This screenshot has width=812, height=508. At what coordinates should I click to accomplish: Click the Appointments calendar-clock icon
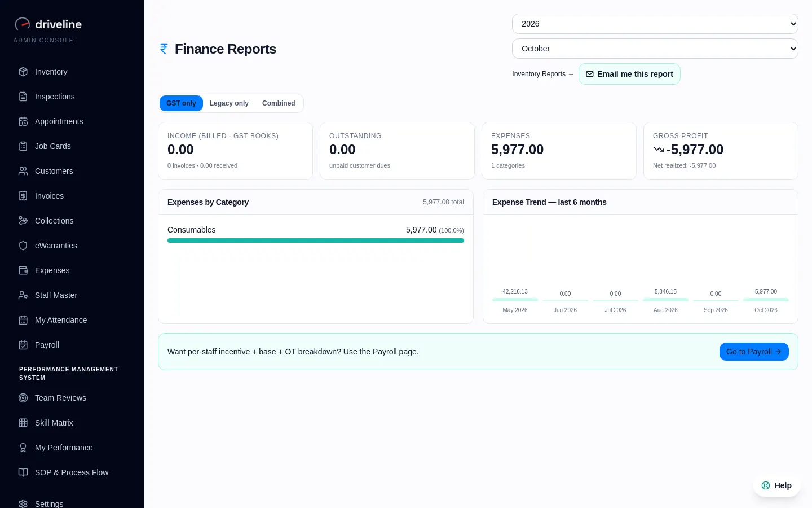tap(23, 121)
